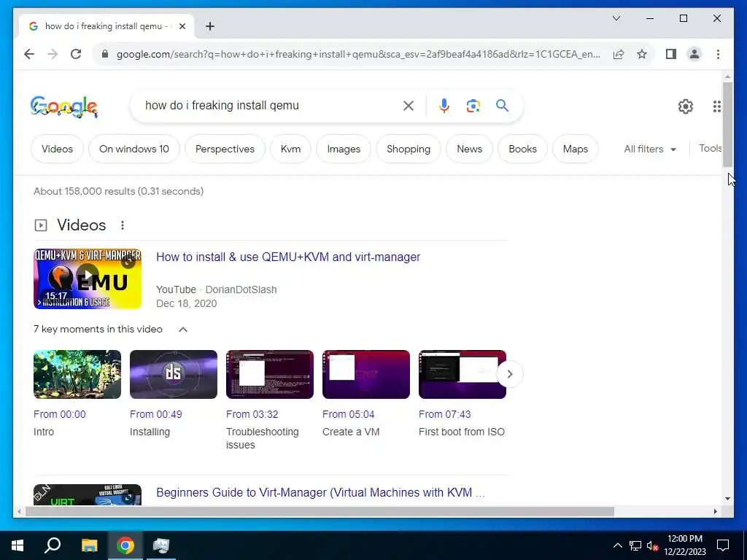This screenshot has height=560, width=747.
Task: Open Chrome profile avatar menu
Action: point(694,54)
